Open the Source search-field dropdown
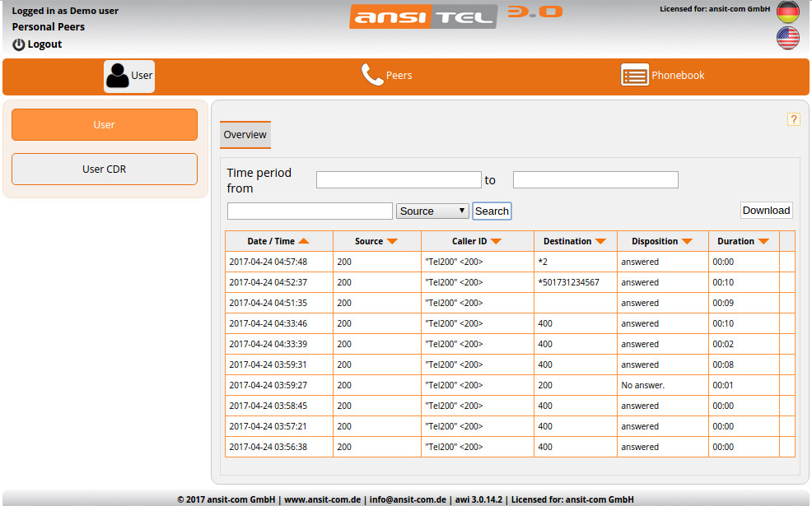Image resolution: width=812 pixels, height=506 pixels. (432, 211)
